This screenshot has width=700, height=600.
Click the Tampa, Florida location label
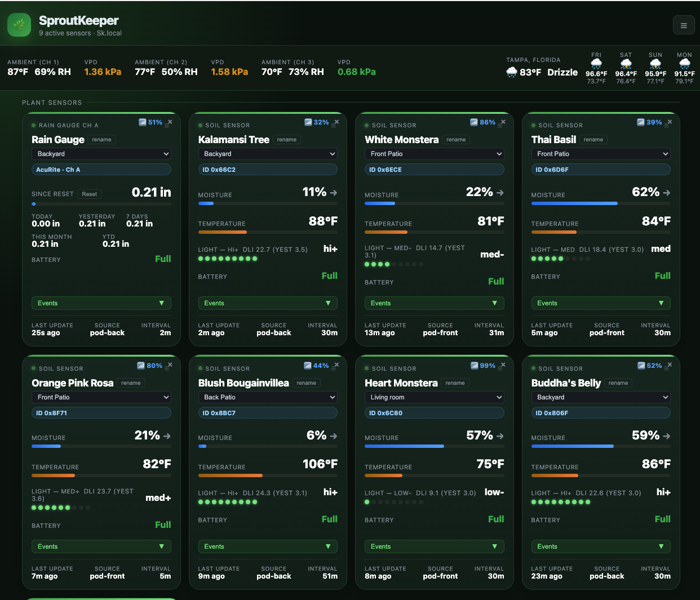pyautogui.click(x=533, y=60)
